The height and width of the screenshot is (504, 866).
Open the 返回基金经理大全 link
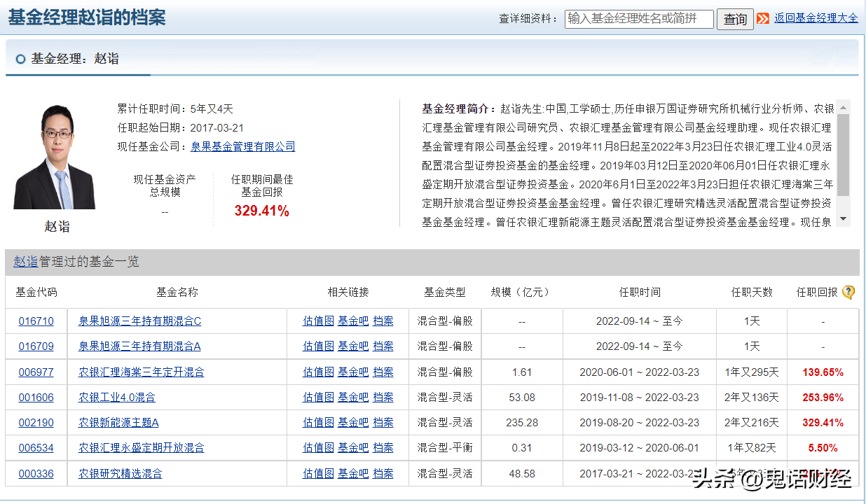click(816, 18)
